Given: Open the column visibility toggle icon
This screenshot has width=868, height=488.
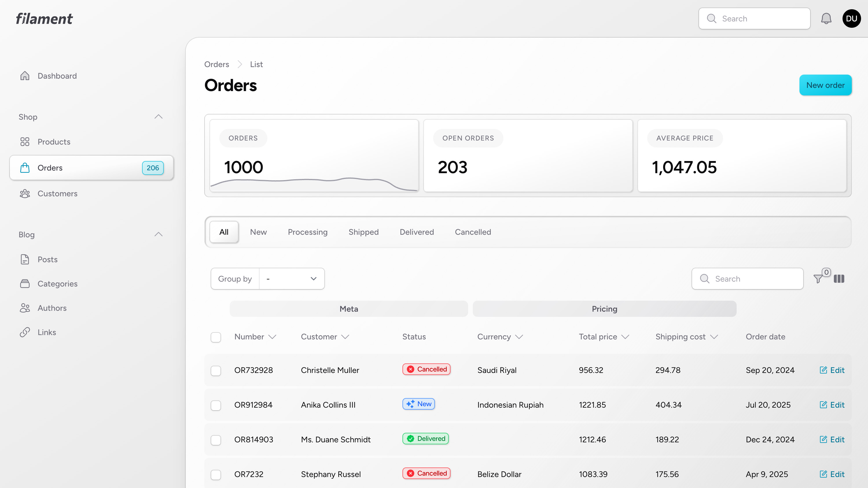Looking at the screenshot, I should click(840, 279).
